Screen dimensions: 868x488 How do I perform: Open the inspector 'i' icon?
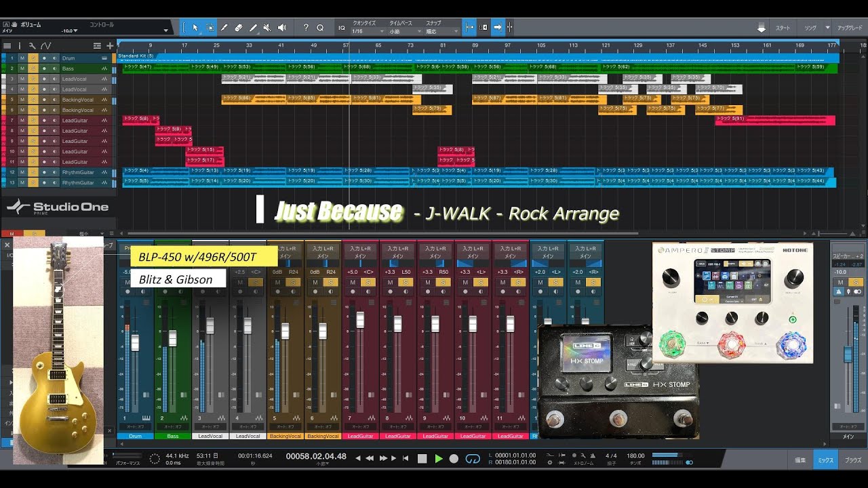point(19,45)
